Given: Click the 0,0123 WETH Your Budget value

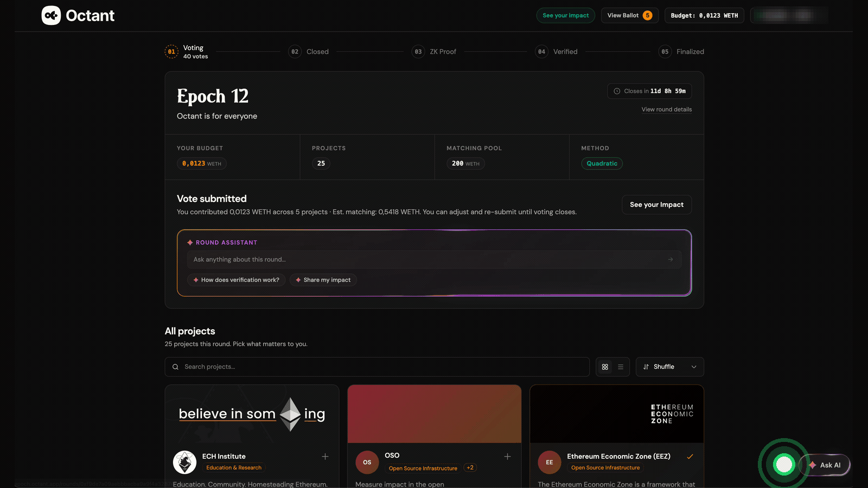Looking at the screenshot, I should (x=201, y=163).
